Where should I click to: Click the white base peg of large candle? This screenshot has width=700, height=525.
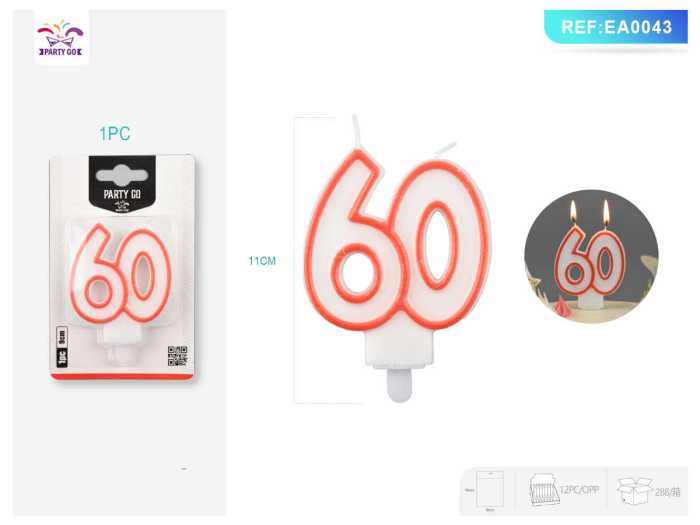coord(400,385)
